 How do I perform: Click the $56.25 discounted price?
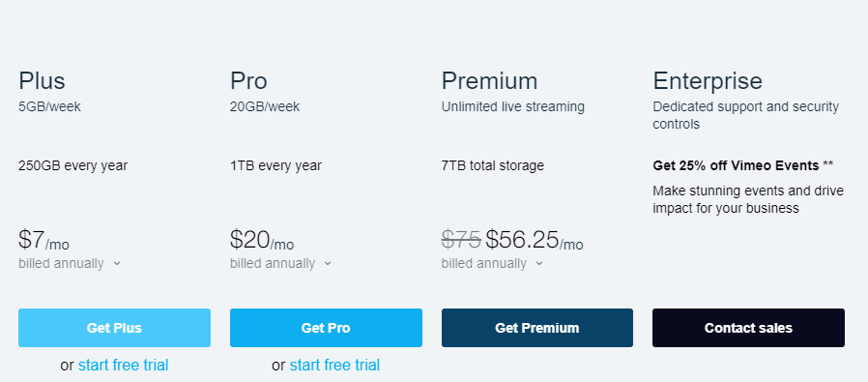tap(523, 240)
